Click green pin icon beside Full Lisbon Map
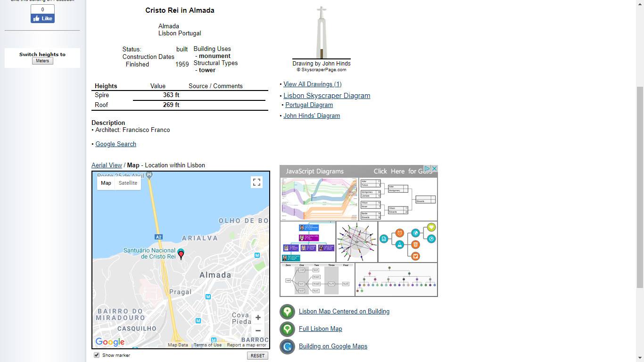 [287, 329]
